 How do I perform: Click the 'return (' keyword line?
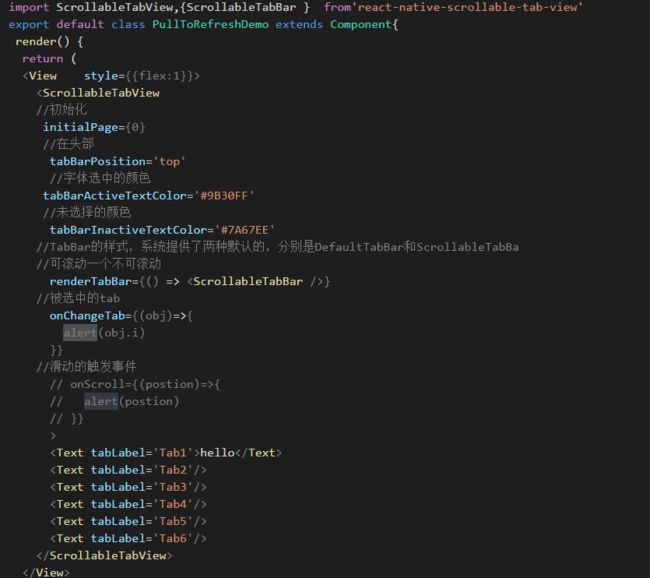[49, 59]
